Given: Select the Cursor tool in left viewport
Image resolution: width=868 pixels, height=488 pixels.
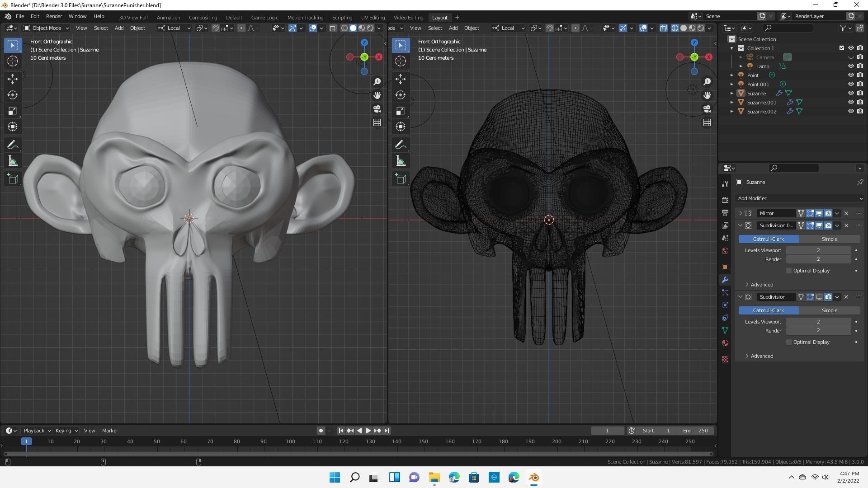Looking at the screenshot, I should [x=13, y=61].
